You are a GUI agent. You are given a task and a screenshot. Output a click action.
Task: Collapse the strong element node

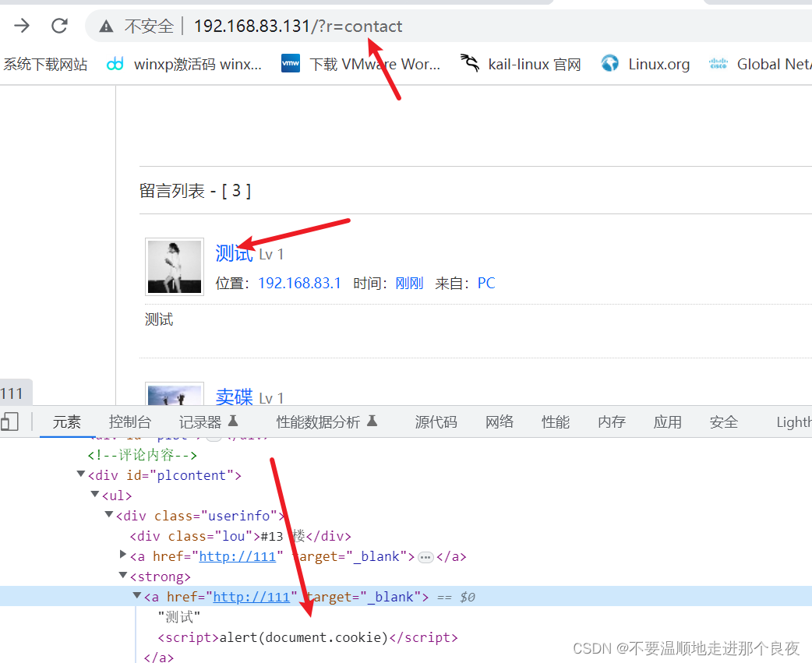pos(122,575)
